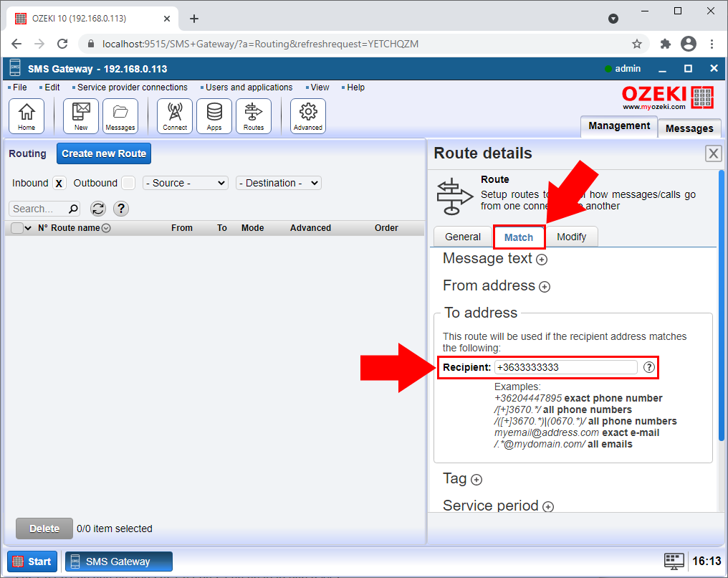Toggle the Outbound filter checkbox
Image resolution: width=728 pixels, height=578 pixels.
point(128,183)
